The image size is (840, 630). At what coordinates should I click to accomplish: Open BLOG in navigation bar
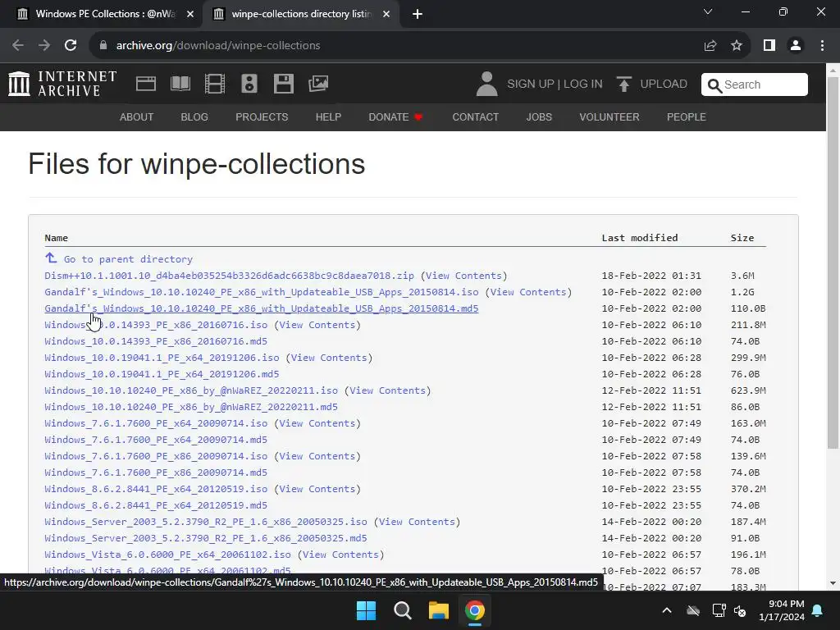pyautogui.click(x=194, y=116)
